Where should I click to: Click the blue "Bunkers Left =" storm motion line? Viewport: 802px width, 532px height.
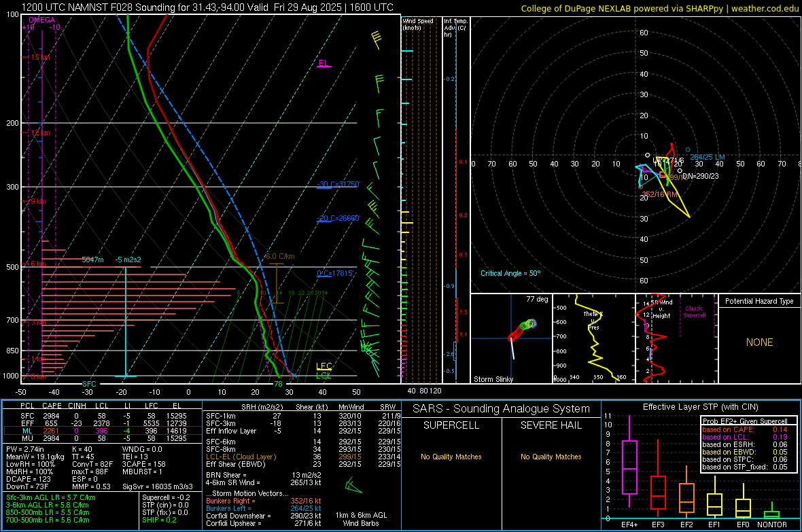[x=264, y=508]
